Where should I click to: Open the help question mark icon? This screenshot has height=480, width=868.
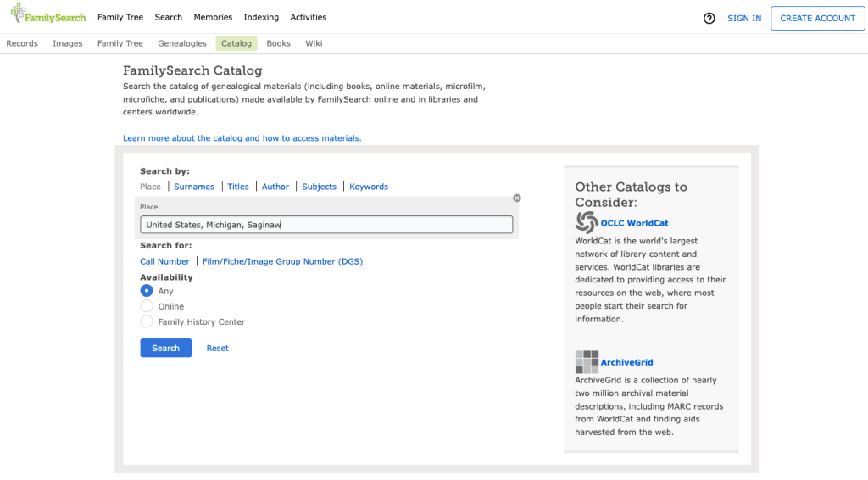coord(709,18)
